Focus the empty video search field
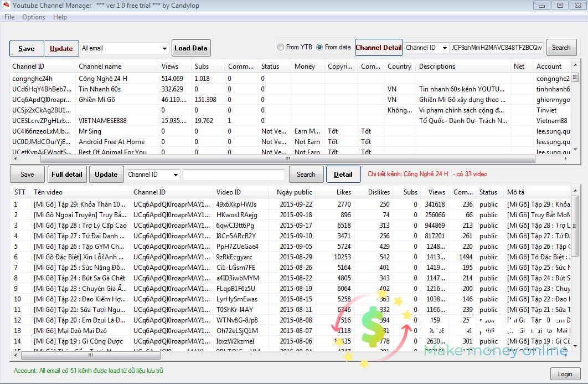This screenshot has height=384, width=588. tap(234, 175)
